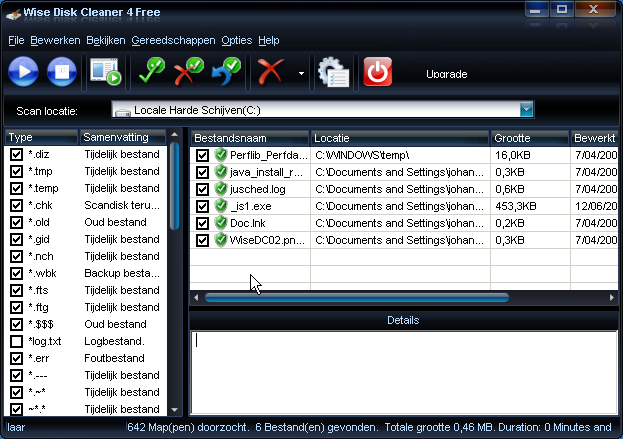623x439 pixels.
Task: Uncheck all items with red X checkmark icon
Action: [x=189, y=71]
